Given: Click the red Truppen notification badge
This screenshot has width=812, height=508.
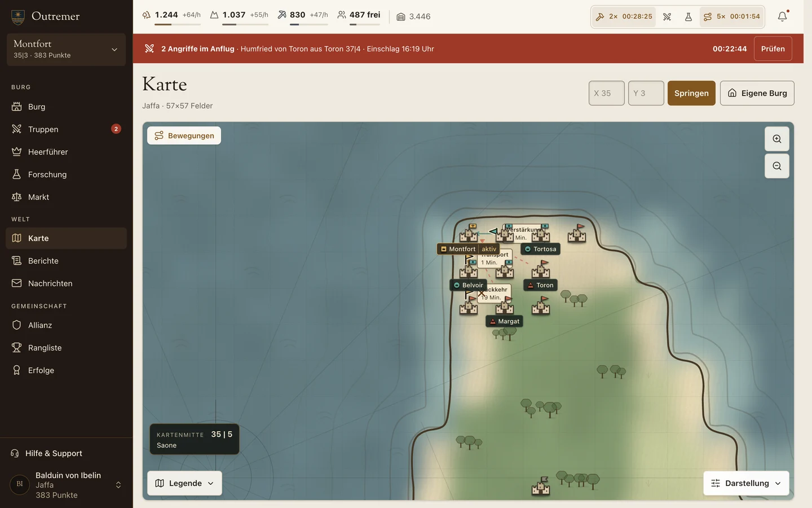Looking at the screenshot, I should click(x=116, y=129).
